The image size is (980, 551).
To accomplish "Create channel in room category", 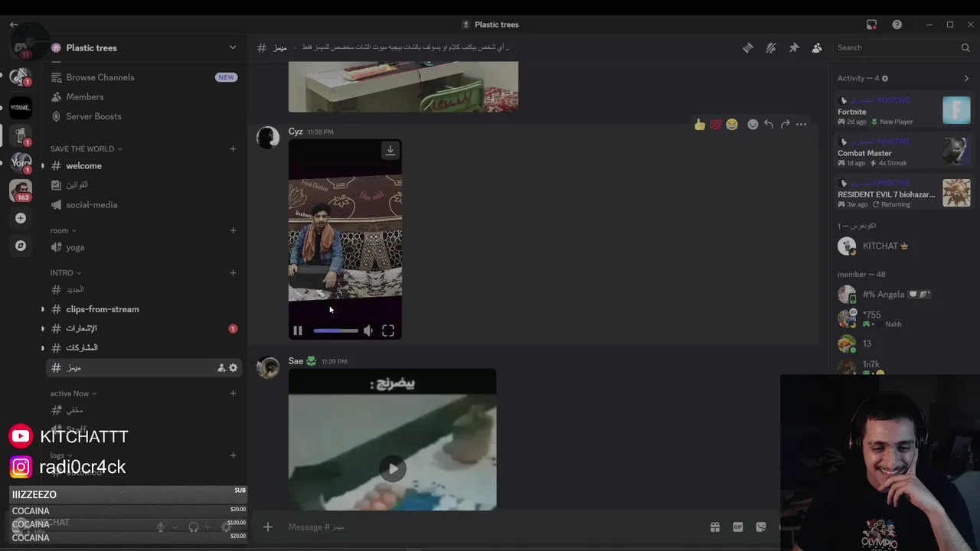I will click(x=233, y=230).
